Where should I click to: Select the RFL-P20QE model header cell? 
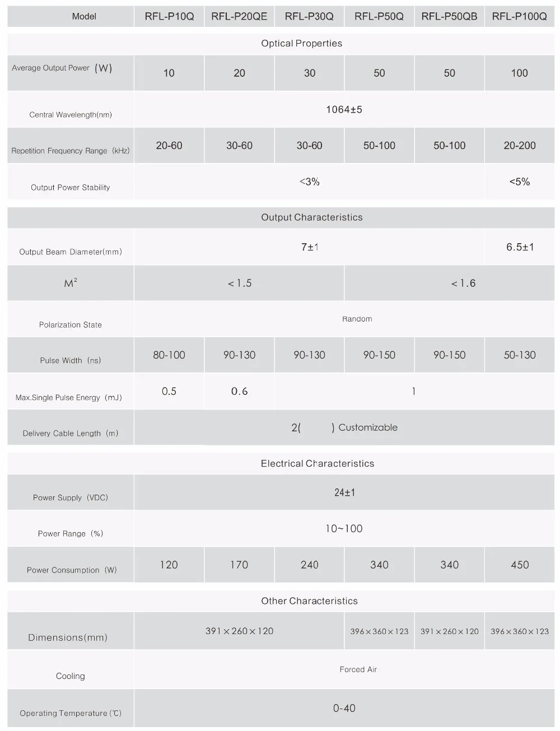coord(239,16)
